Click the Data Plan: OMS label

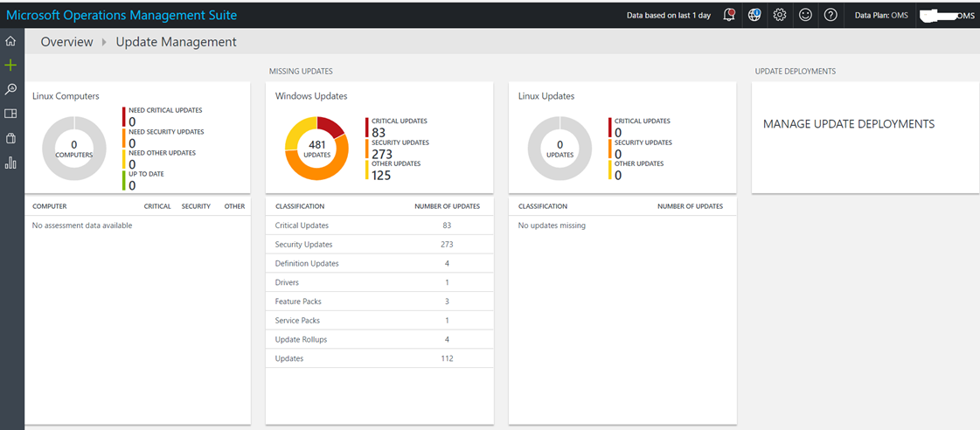[881, 16]
